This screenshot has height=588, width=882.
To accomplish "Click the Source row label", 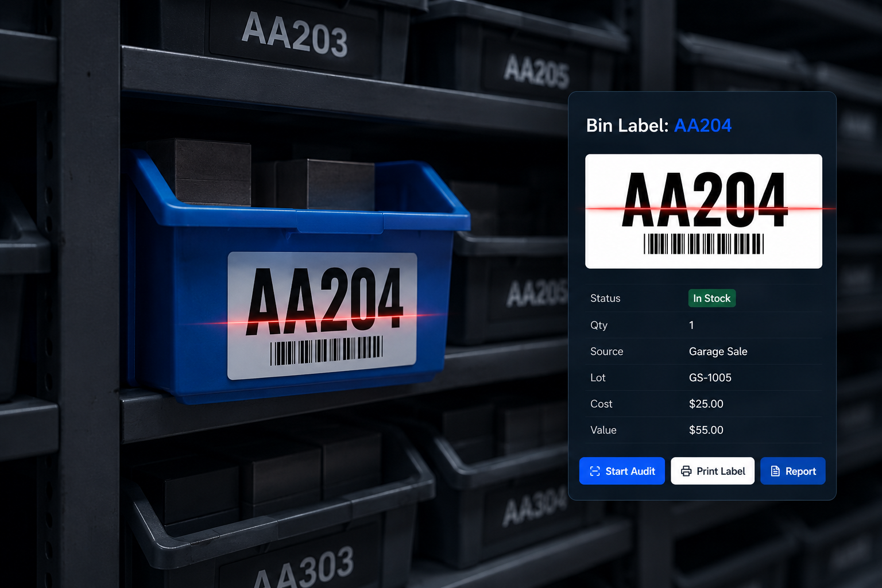I will (x=606, y=351).
